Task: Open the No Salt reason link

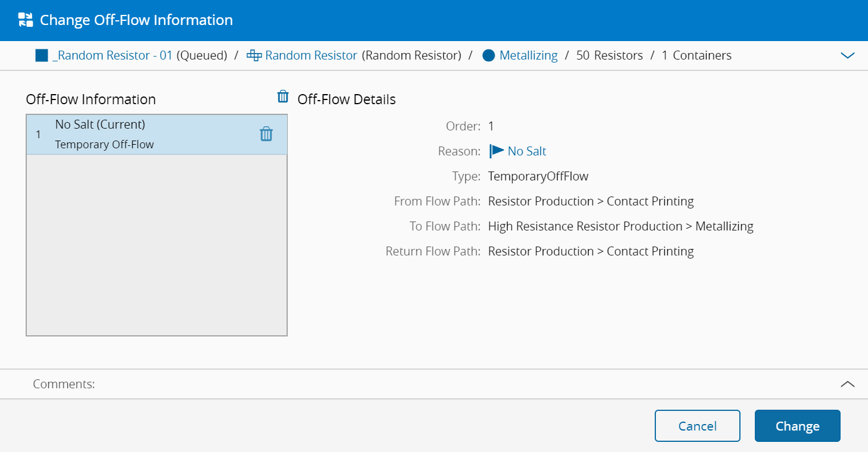Action: [x=527, y=151]
